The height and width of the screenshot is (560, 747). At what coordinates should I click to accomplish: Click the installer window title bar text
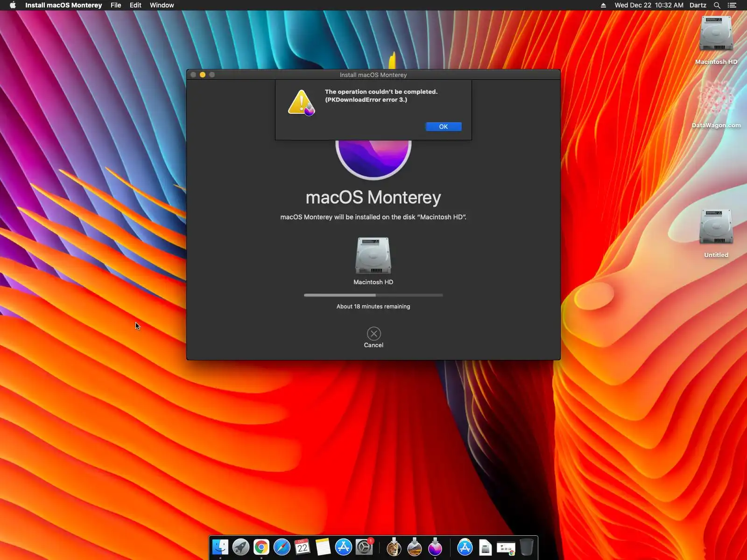tap(373, 75)
